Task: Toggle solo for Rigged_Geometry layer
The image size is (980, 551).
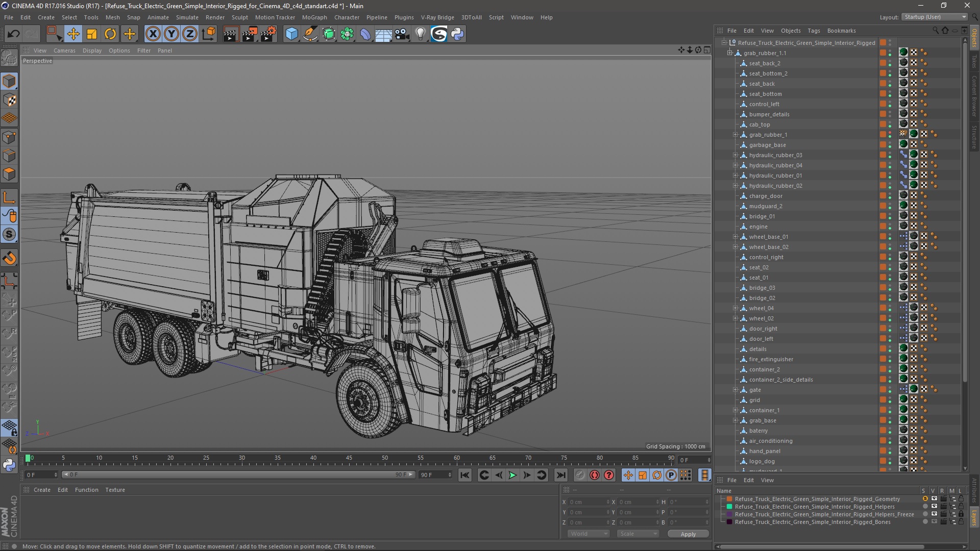Action: click(925, 499)
